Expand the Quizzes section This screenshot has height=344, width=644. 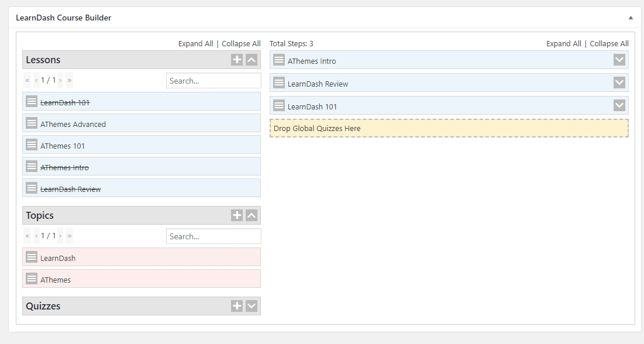(x=252, y=306)
